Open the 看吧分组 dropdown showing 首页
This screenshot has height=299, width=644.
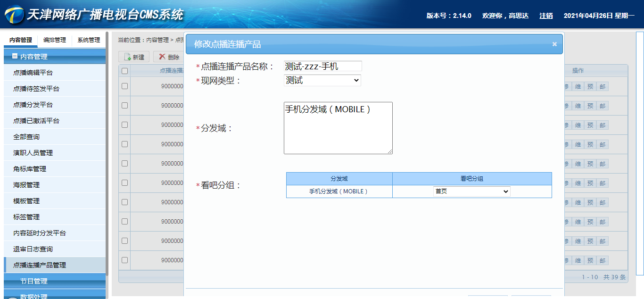471,191
